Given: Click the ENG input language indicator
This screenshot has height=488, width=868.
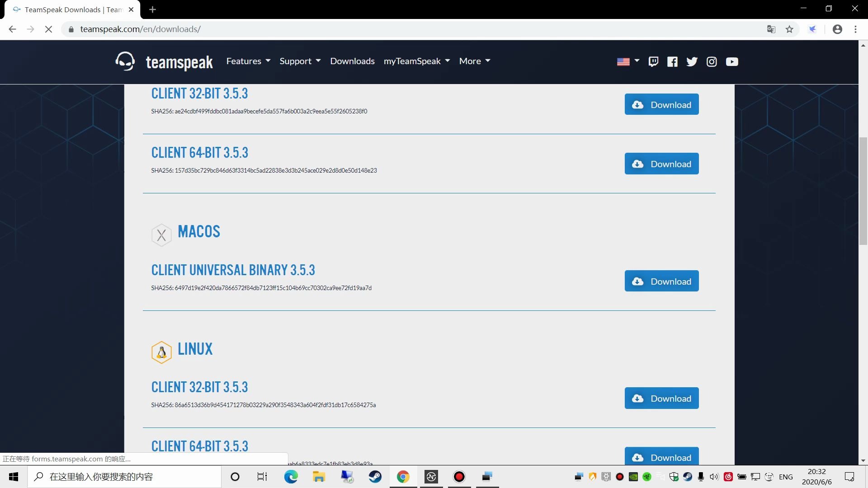Looking at the screenshot, I should 786,477.
